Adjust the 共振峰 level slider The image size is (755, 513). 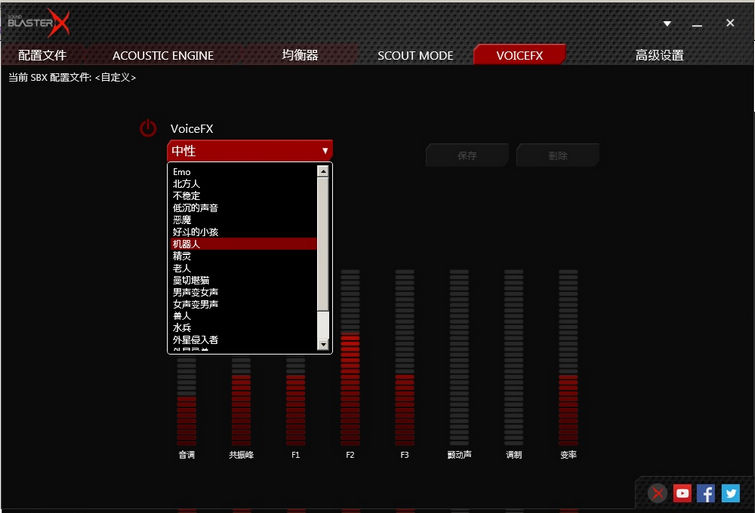pyautogui.click(x=241, y=401)
